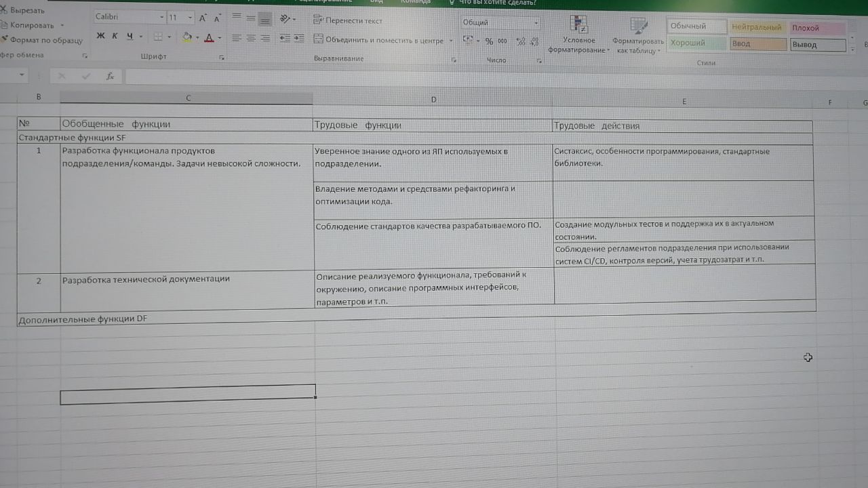Screen dimensions: 868x488
Task: Open Выравнивание group dialog launcher
Action: 454,60
